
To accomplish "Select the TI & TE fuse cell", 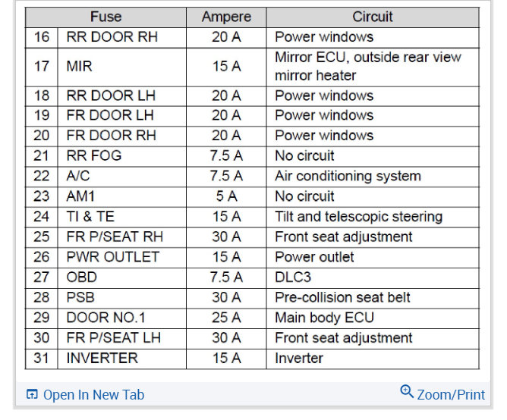I will pos(90,216).
